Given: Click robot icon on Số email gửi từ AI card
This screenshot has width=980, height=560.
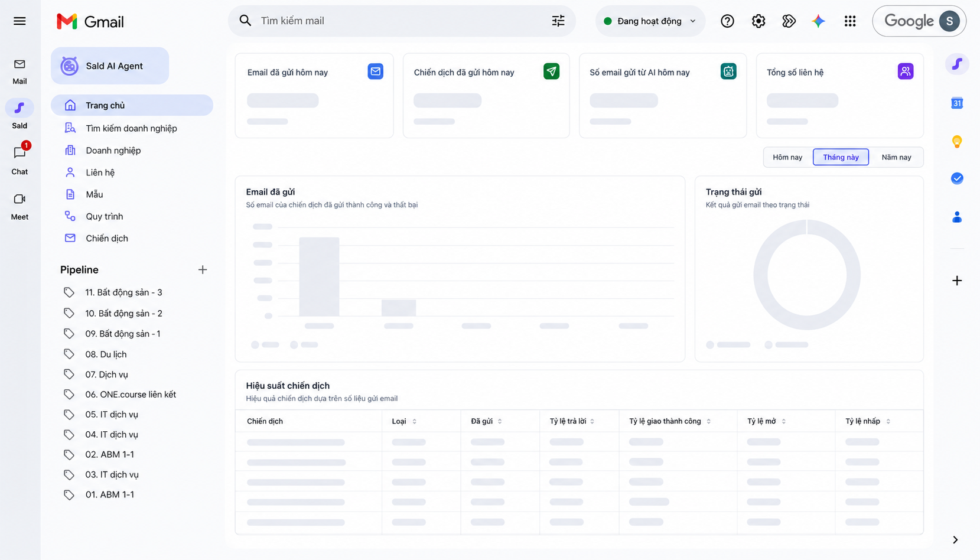Looking at the screenshot, I should [728, 71].
